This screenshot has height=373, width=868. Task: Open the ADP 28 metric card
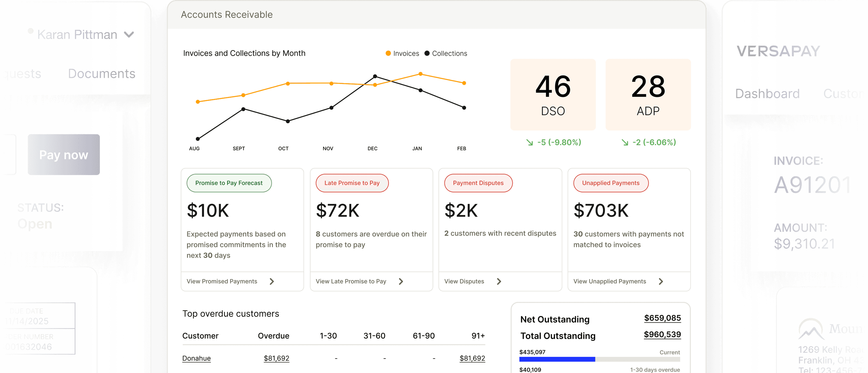point(648,95)
